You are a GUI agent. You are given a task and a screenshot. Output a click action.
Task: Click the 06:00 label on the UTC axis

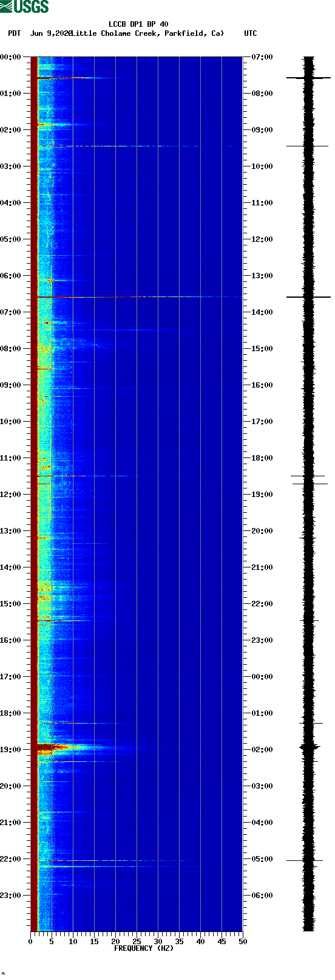point(262,896)
